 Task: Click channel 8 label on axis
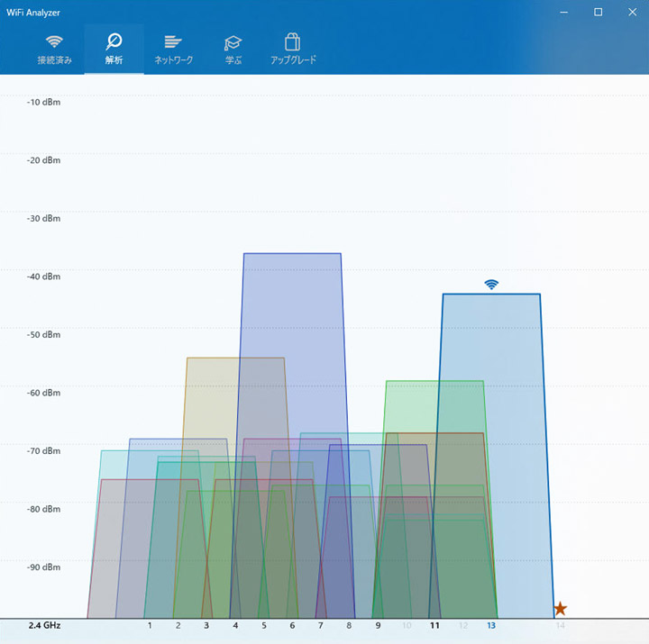point(349,625)
